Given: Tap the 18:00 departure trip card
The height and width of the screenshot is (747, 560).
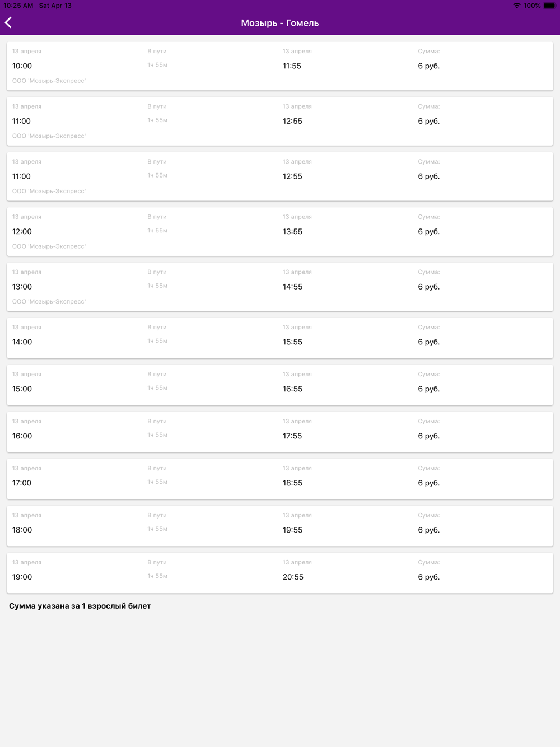Looking at the screenshot, I should tap(279, 526).
